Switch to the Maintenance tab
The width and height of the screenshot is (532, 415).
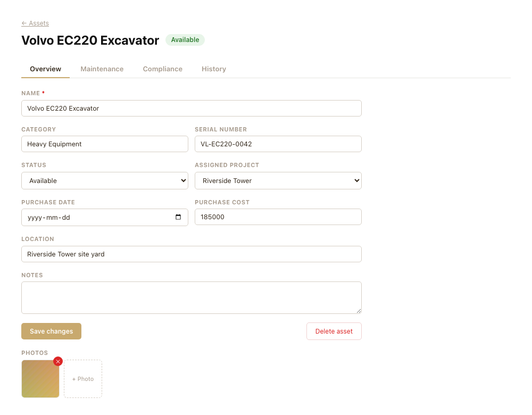point(102,69)
